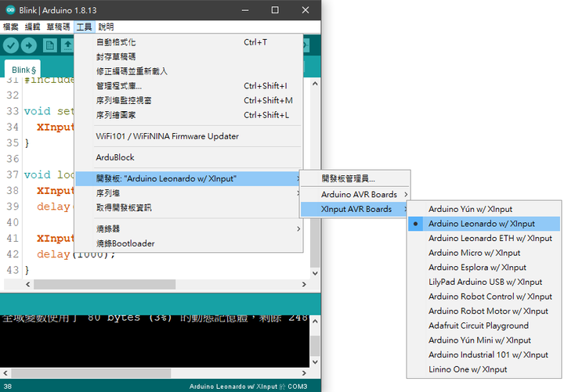Viewport: 564px width, 392px height.
Task: Click the Arduino logo in title bar
Action: 10,10
